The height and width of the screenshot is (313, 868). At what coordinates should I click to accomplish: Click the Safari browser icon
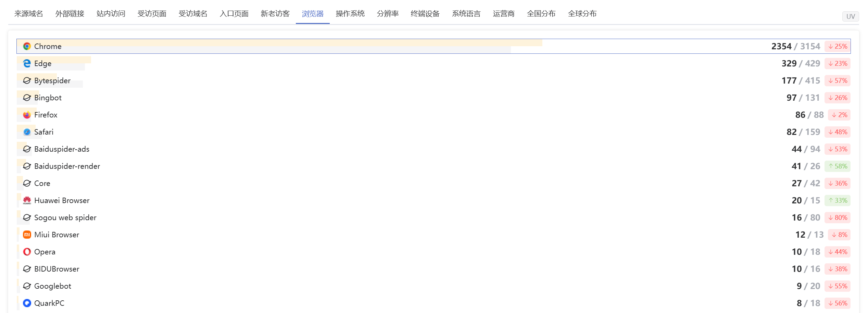click(x=27, y=132)
